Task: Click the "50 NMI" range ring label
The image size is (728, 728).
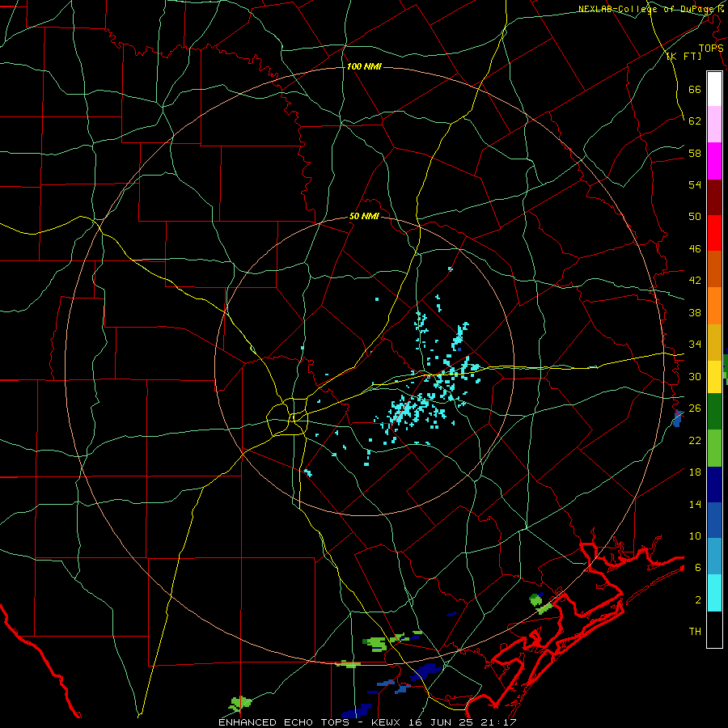Action: 364,216
